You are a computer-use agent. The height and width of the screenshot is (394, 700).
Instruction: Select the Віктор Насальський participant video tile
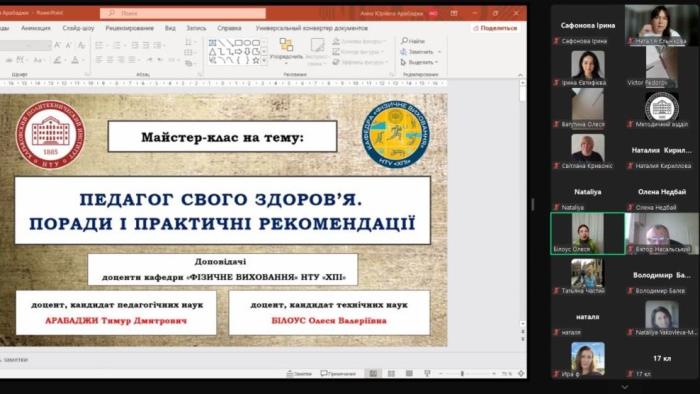tap(662, 233)
